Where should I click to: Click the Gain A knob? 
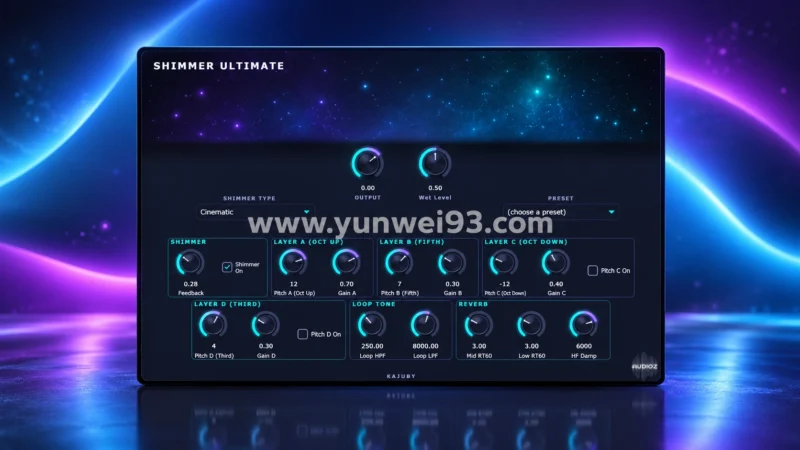coord(346,263)
